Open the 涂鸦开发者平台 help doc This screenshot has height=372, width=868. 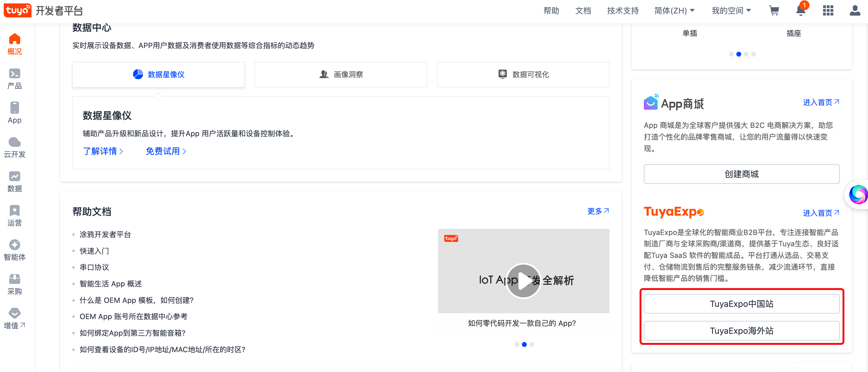tap(105, 234)
